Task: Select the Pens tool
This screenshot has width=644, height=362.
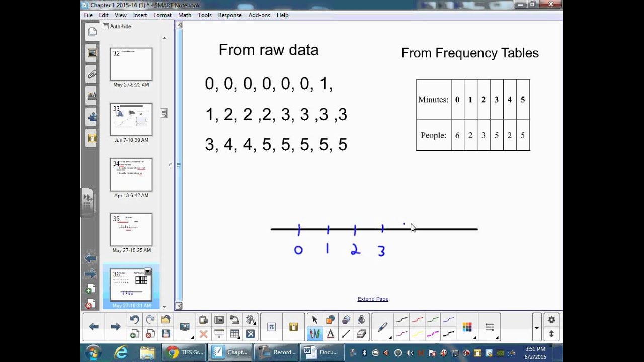Action: coord(315,334)
